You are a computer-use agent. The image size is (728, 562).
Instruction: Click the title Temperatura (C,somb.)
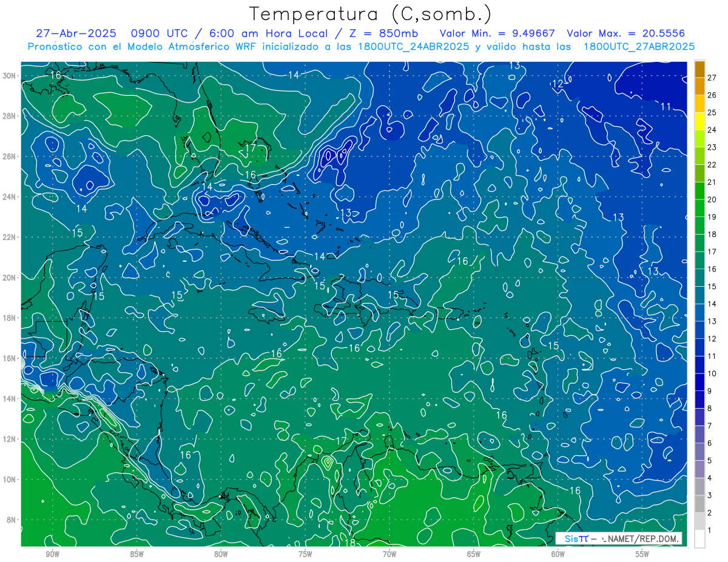click(371, 14)
